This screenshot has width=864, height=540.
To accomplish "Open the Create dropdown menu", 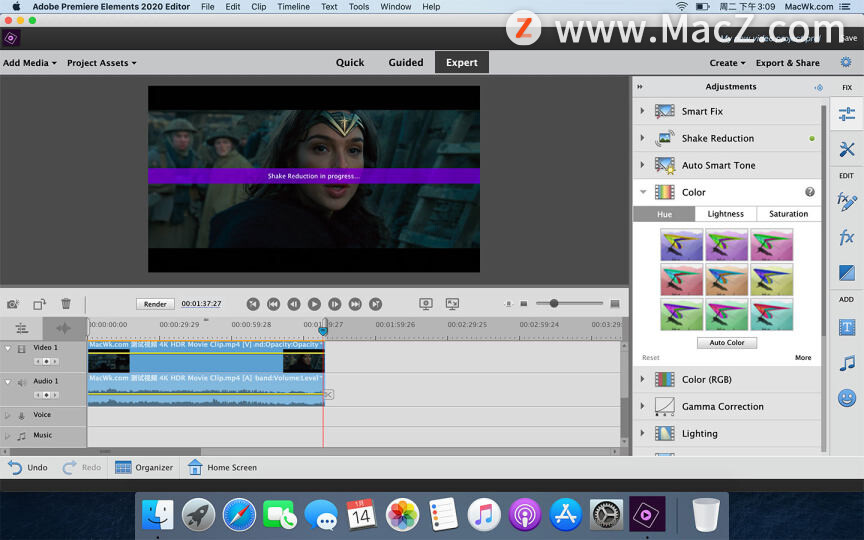I will [x=727, y=63].
